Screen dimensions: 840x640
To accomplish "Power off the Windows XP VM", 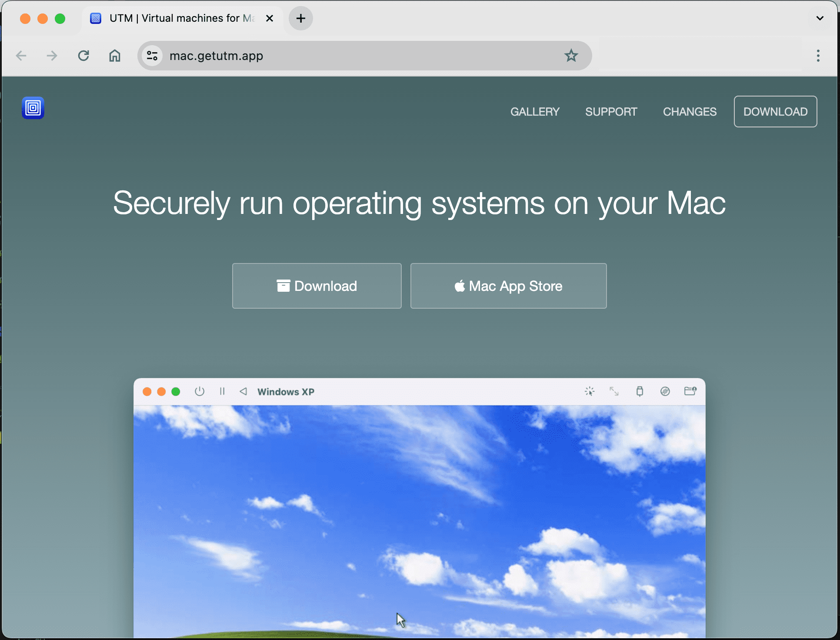I will coord(200,391).
